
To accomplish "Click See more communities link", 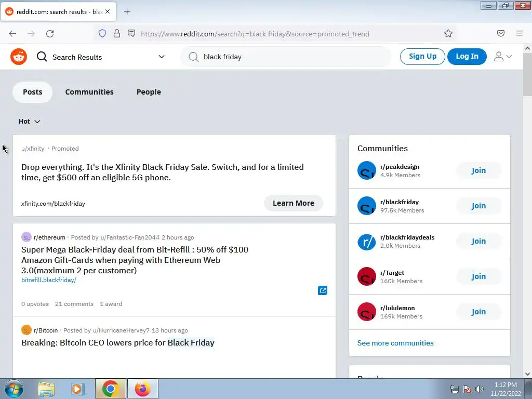I will 395,343.
